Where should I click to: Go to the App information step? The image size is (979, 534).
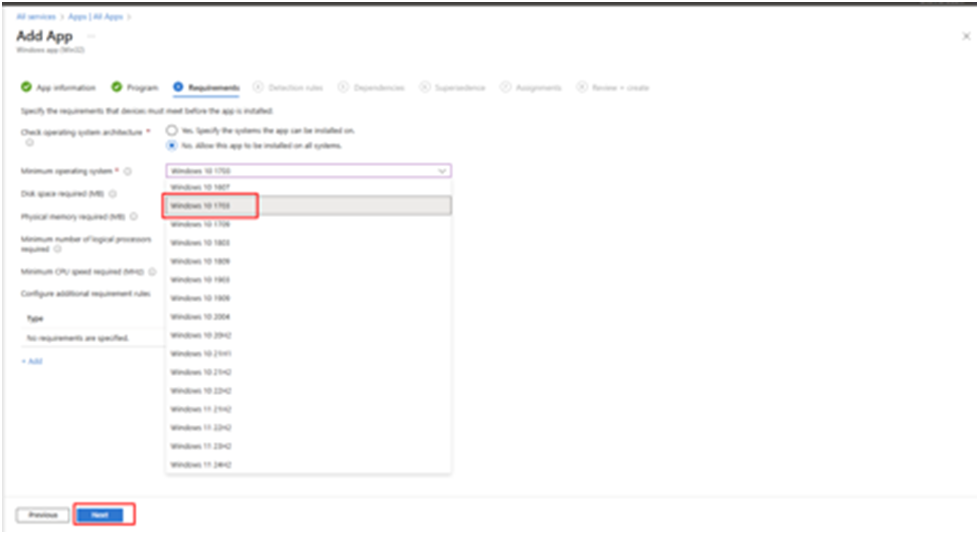[58, 87]
